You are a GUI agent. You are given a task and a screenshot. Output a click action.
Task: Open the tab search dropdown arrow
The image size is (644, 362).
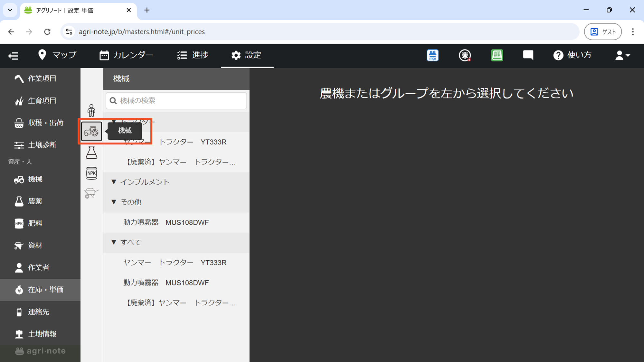10,10
